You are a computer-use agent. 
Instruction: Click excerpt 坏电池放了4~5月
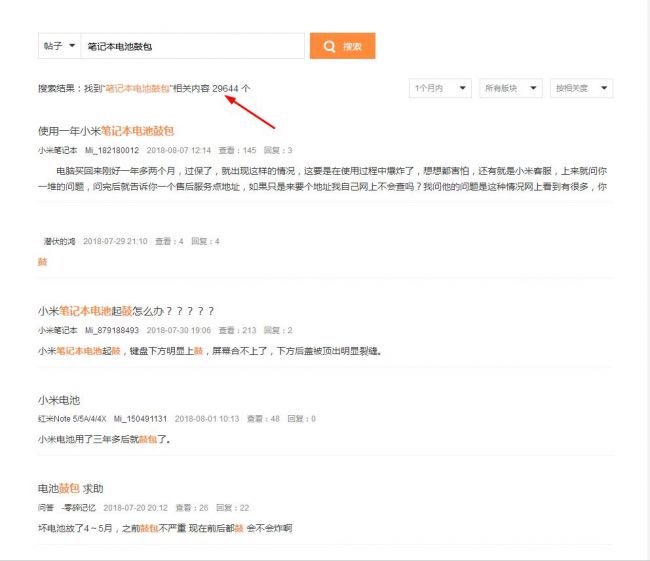pos(165,528)
